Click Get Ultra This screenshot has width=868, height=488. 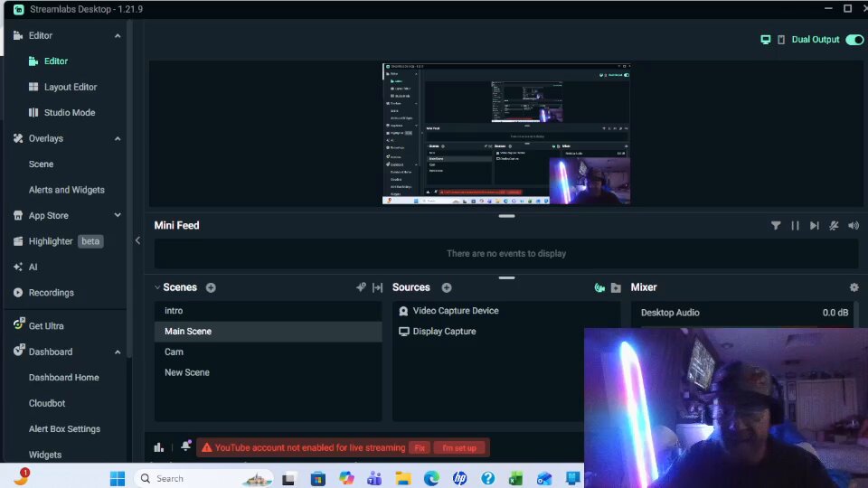pyautogui.click(x=46, y=326)
